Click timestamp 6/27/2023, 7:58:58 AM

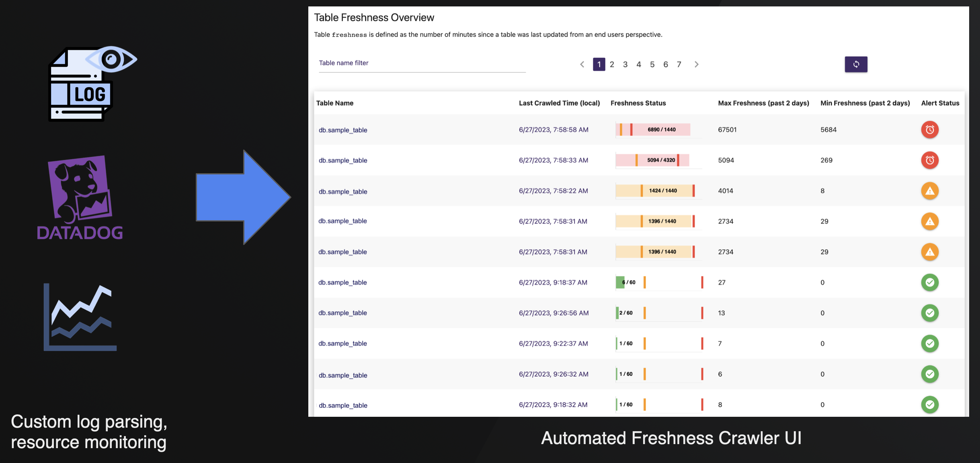coord(554,130)
